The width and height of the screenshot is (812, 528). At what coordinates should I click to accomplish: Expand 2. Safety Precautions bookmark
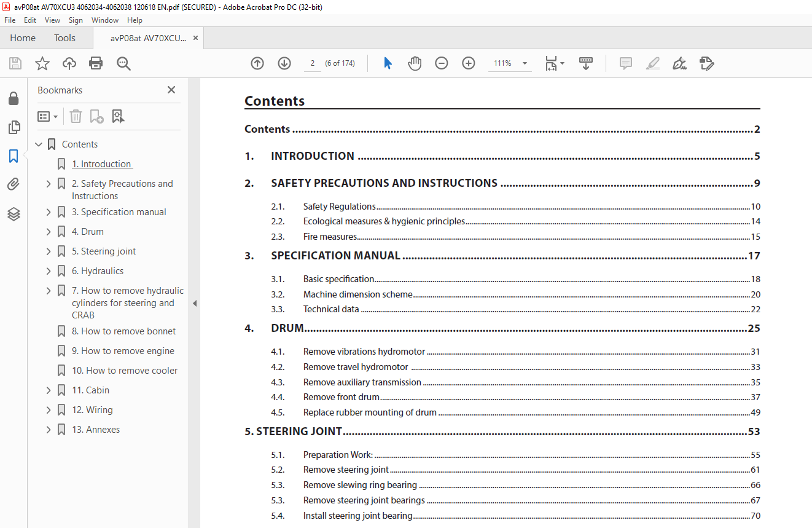pyautogui.click(x=49, y=184)
